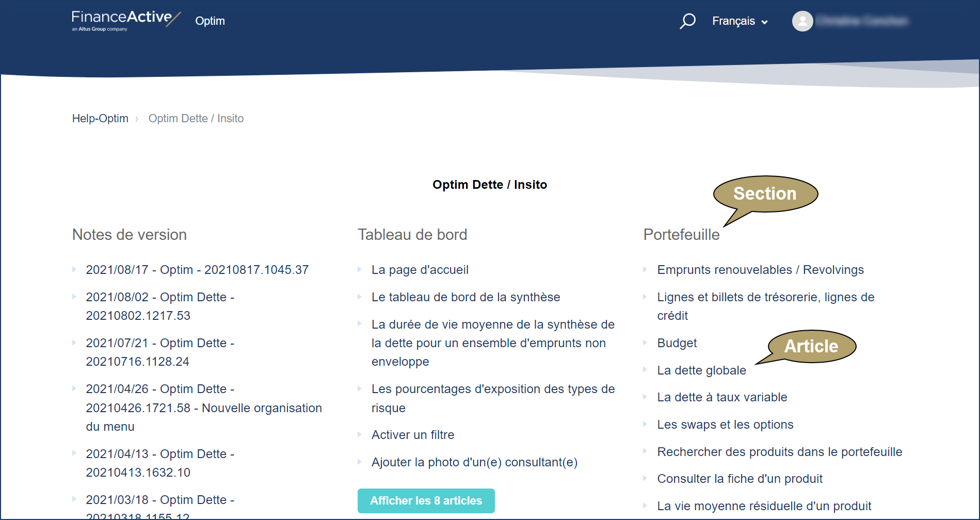Viewport: 980px width, 520px height.
Task: Expand the arrow next to Budget article
Action: coord(646,343)
